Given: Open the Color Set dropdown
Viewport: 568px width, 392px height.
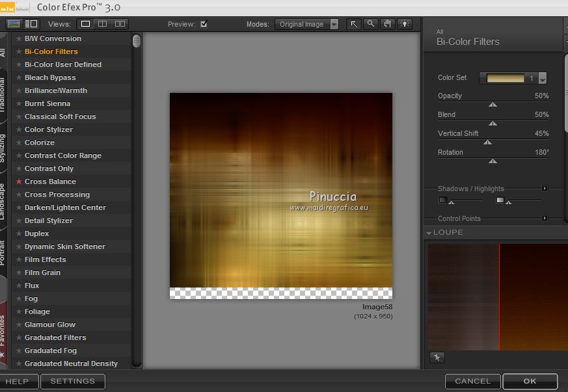Looking at the screenshot, I should (x=542, y=79).
